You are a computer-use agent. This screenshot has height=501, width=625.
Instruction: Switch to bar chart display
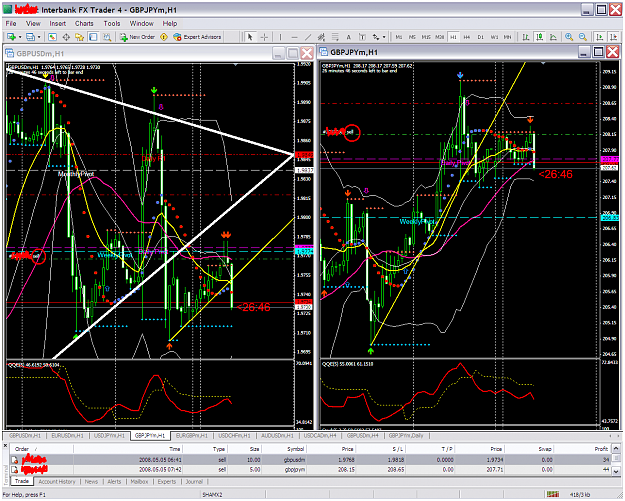526,37
